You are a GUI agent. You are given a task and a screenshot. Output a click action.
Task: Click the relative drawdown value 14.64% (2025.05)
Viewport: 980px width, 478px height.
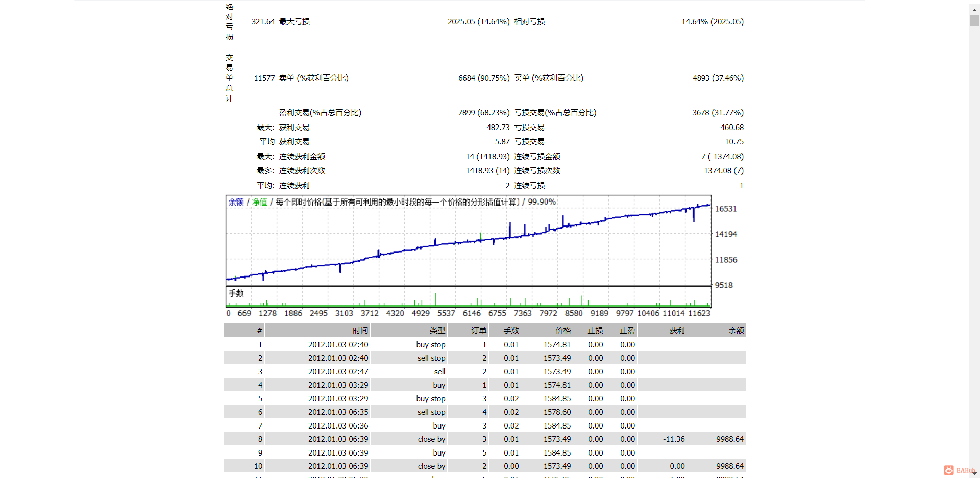click(713, 22)
